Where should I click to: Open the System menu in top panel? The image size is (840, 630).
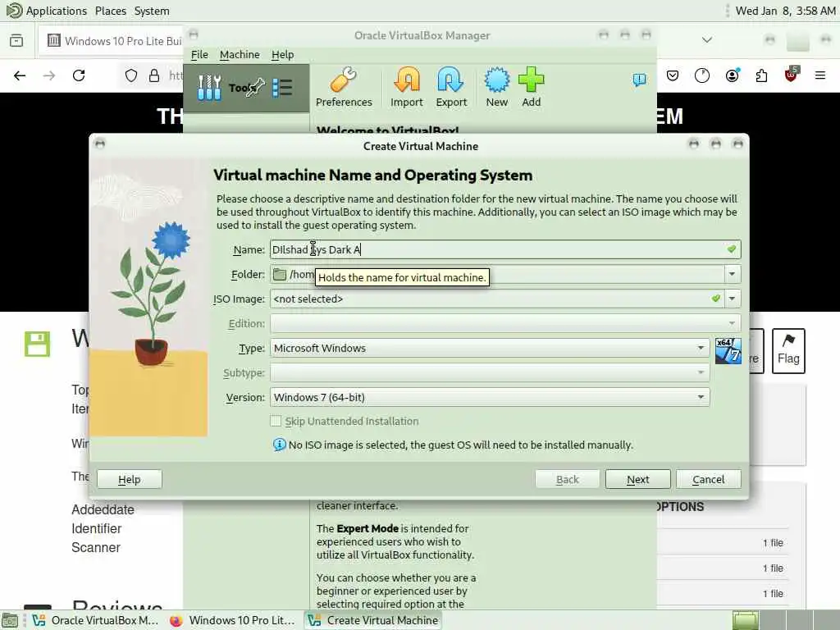tap(152, 11)
